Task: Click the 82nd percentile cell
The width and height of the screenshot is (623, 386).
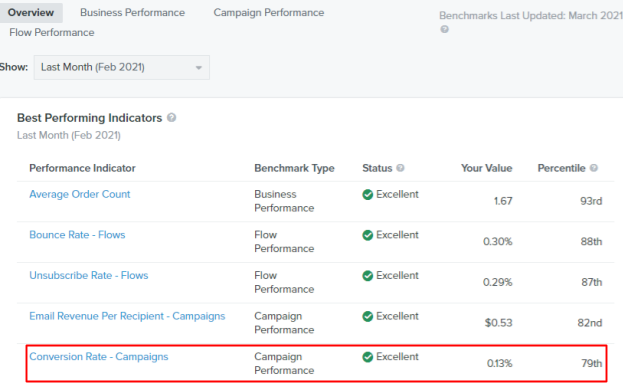Action: [590, 323]
